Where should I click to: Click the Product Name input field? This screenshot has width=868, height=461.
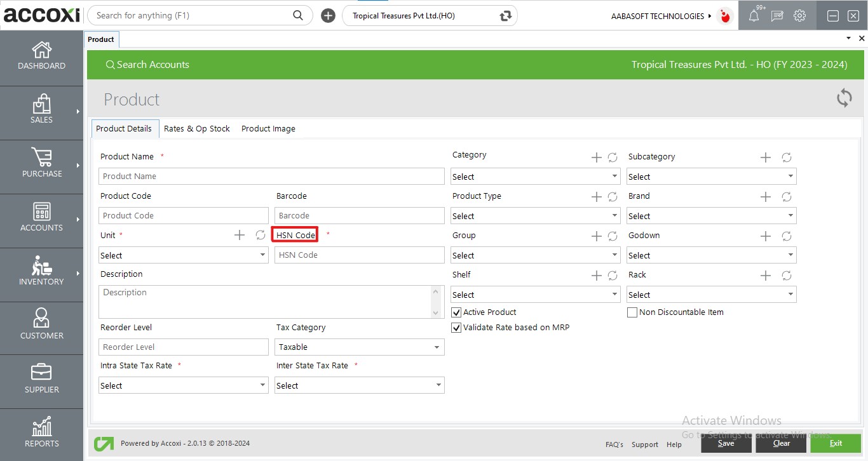(271, 177)
